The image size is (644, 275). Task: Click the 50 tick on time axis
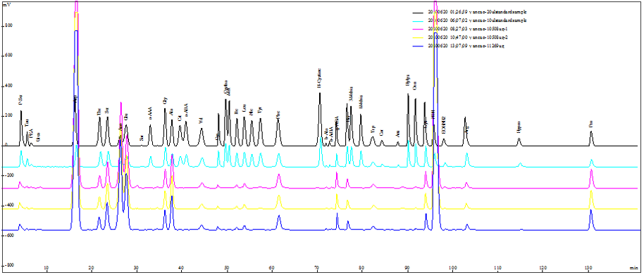click(x=226, y=269)
